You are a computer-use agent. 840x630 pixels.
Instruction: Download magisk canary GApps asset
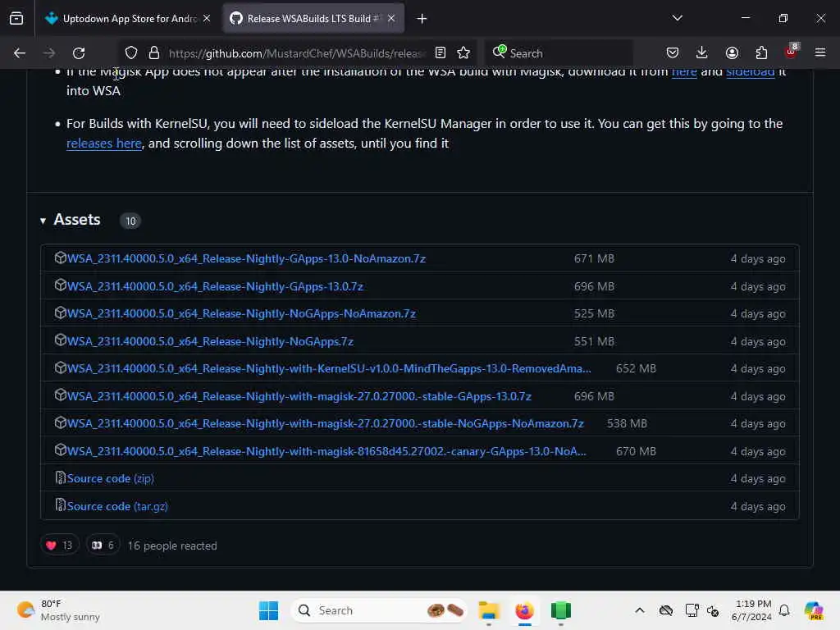(326, 452)
